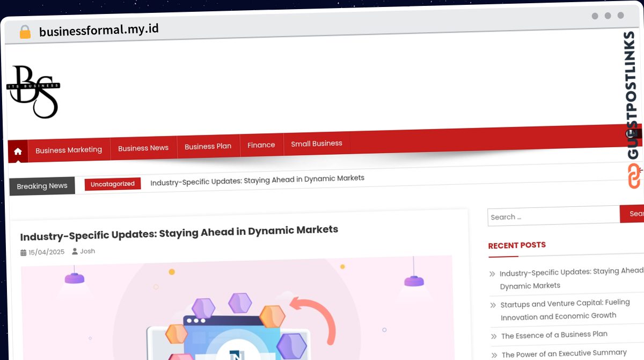Click the Breaking News label
The width and height of the screenshot is (644, 360).
click(x=42, y=186)
